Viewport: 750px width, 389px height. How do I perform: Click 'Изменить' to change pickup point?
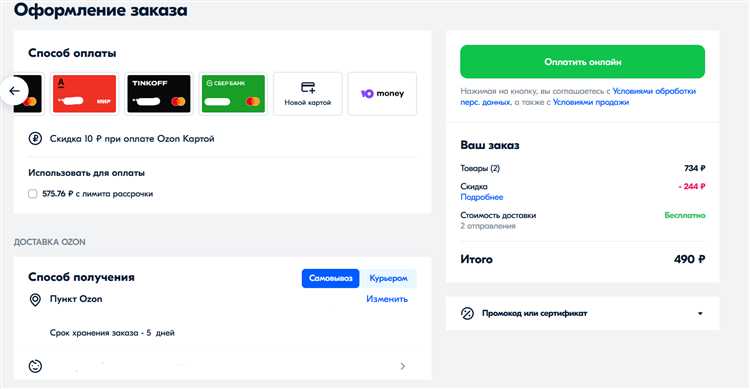pos(387,299)
